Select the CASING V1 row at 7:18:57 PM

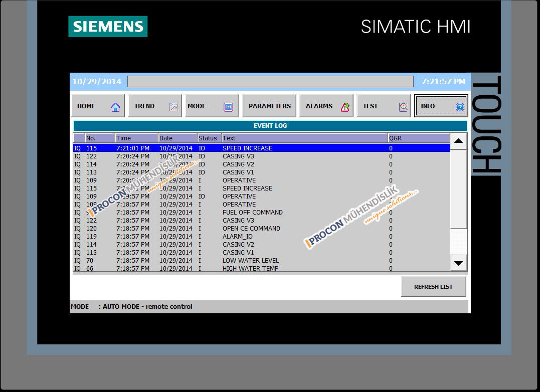262,253
